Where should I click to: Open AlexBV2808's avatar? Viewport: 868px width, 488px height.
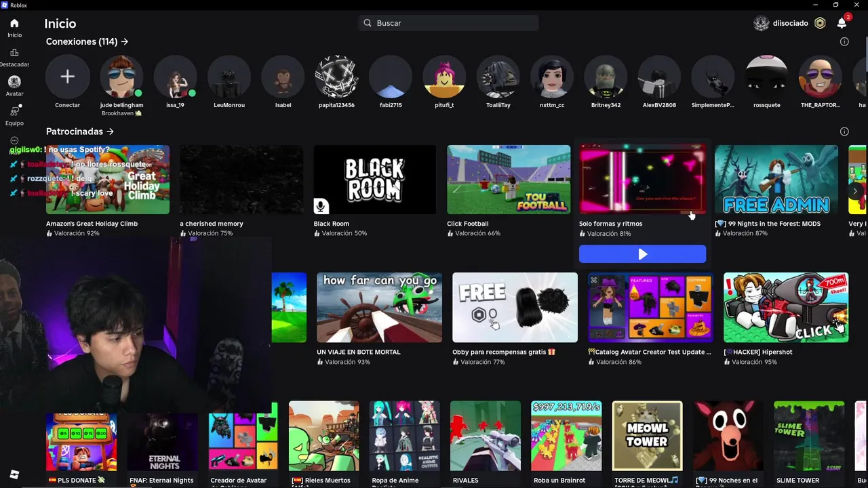pos(659,77)
